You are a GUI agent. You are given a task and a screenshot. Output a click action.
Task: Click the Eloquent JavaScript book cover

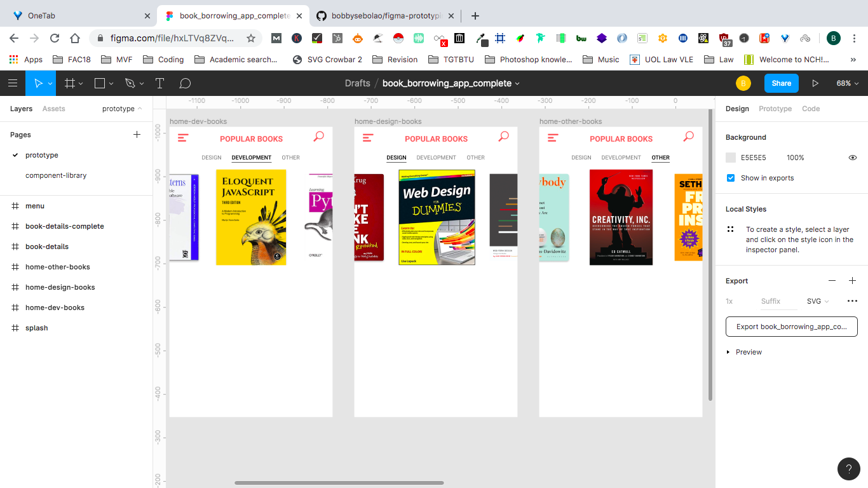(251, 217)
